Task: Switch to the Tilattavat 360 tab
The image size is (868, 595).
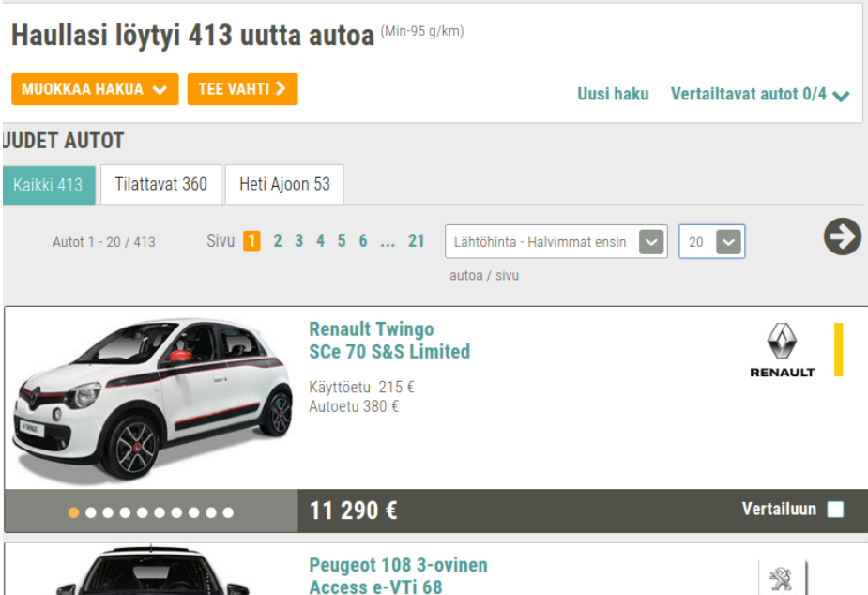Action: tap(160, 184)
